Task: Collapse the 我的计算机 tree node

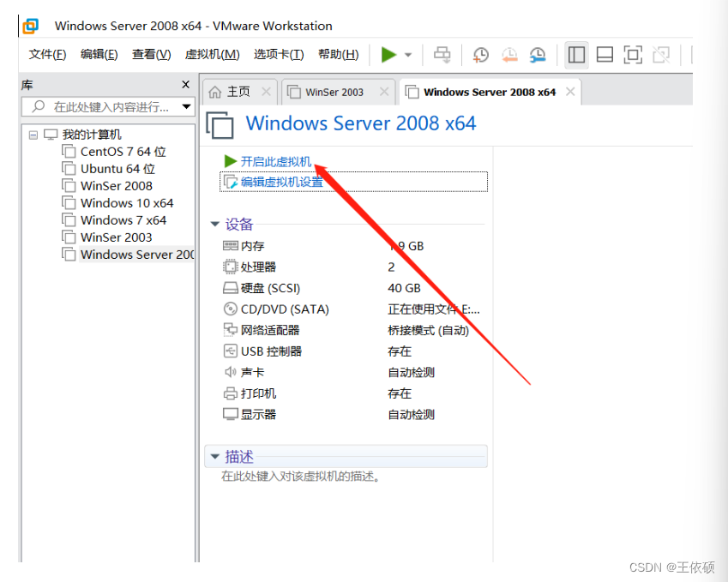Action: tap(33, 135)
